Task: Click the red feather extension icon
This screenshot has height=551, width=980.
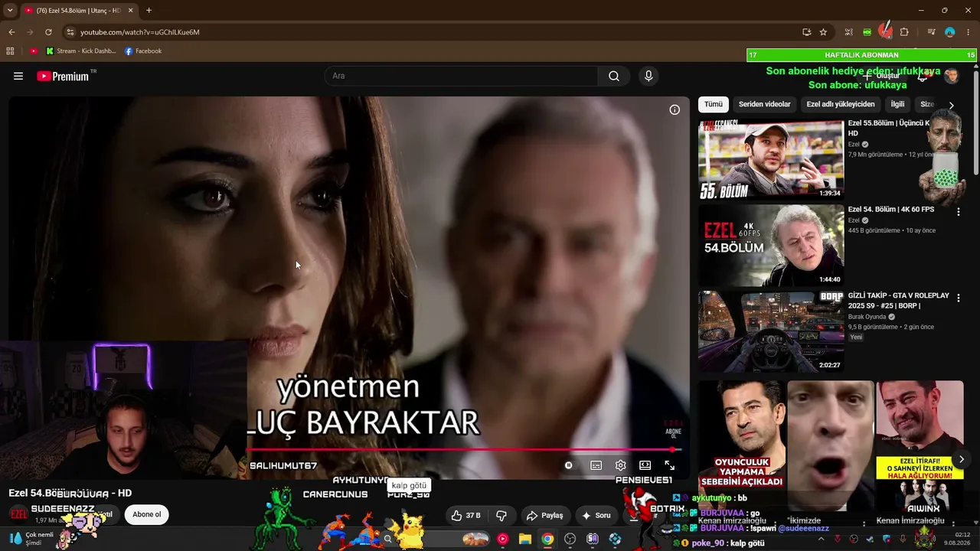Action: pos(886,31)
